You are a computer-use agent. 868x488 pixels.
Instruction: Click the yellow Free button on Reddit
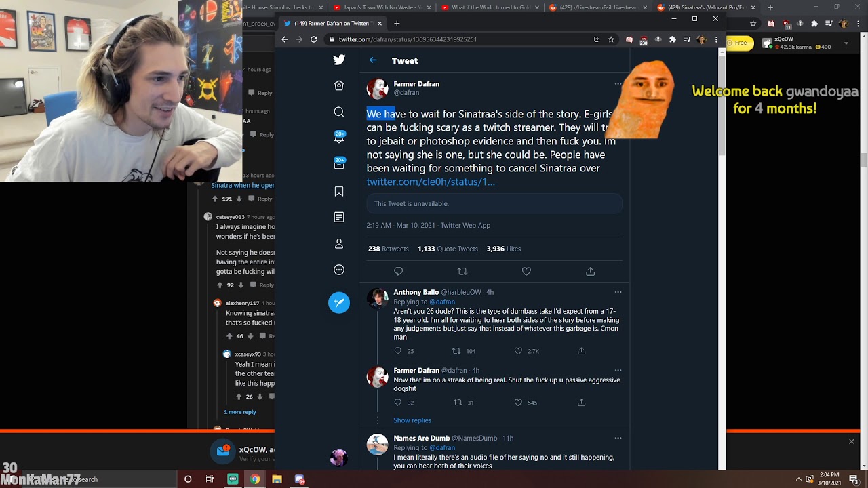click(x=739, y=43)
